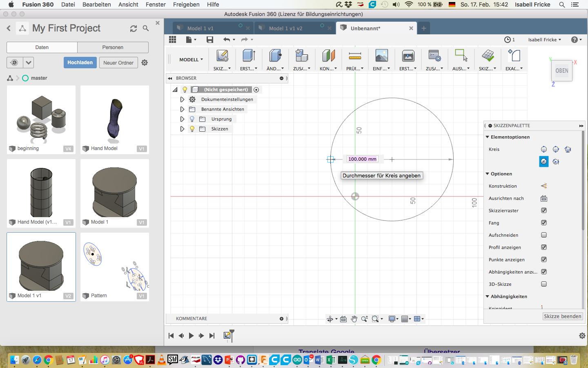The image size is (588, 368).
Task: Click the 3D print Erstellen icon
Action: (408, 56)
